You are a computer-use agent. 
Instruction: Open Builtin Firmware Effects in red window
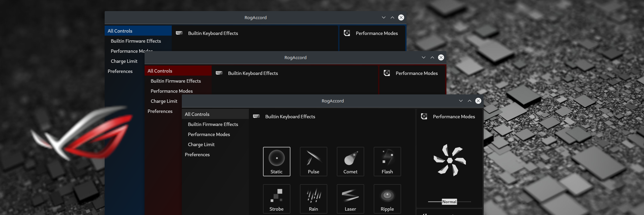[x=178, y=81]
